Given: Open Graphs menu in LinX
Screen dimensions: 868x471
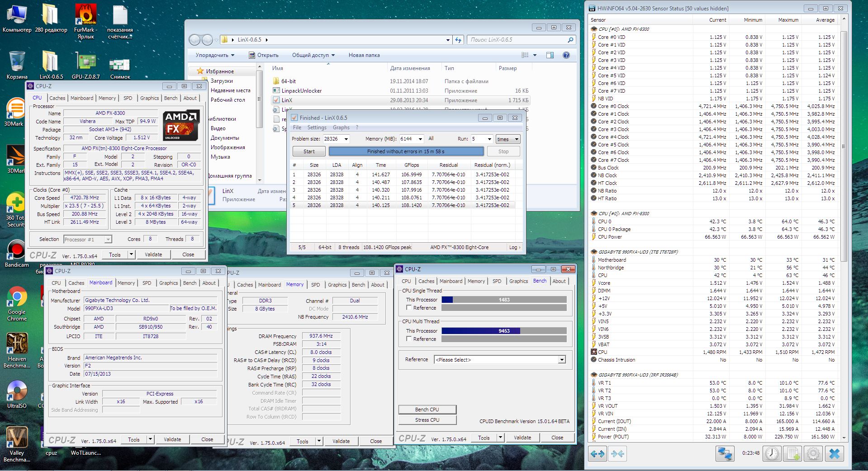Looking at the screenshot, I should (341, 127).
